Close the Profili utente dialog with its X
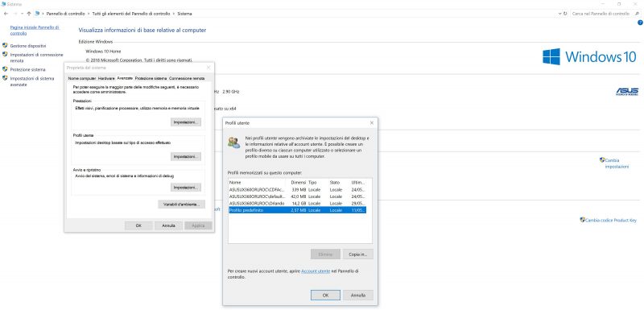The image size is (644, 310). click(x=372, y=122)
